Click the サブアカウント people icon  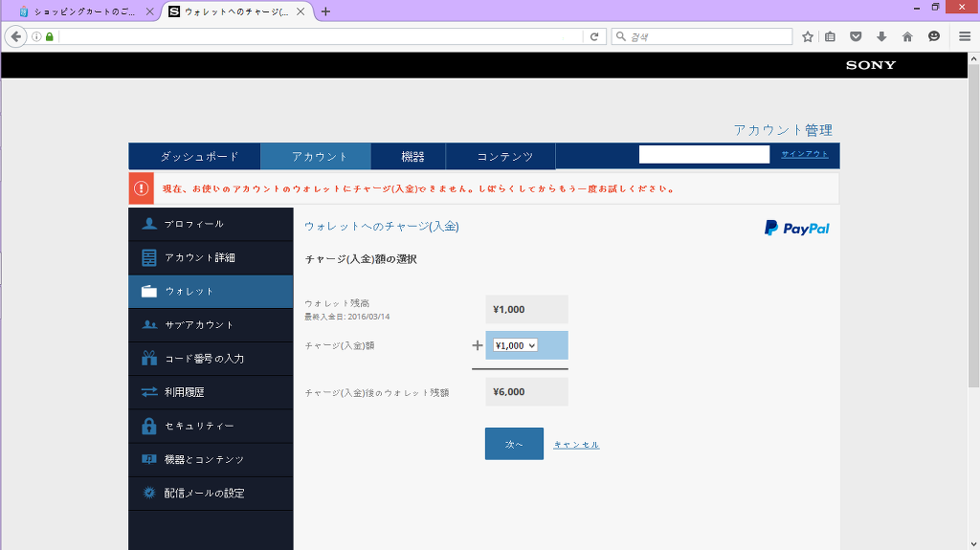tap(148, 325)
